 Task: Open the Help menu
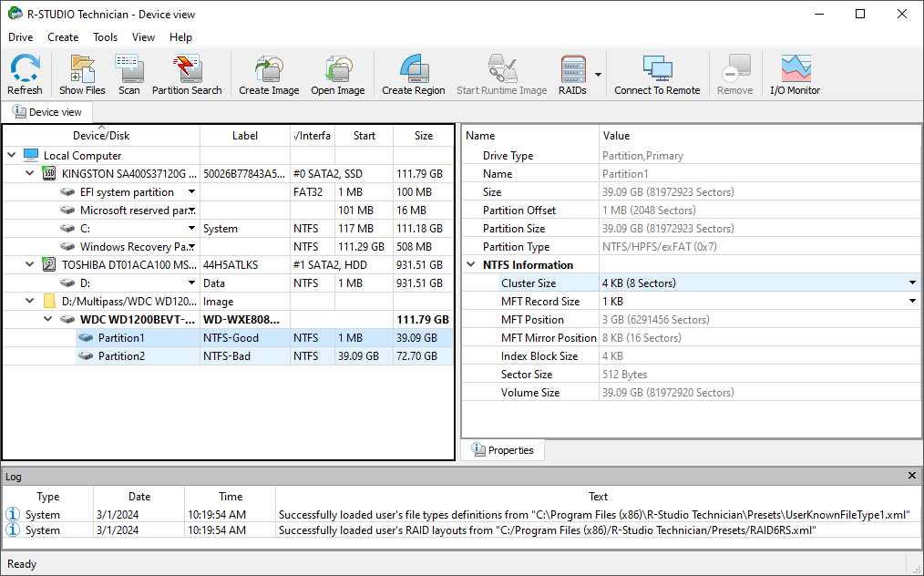tap(181, 37)
